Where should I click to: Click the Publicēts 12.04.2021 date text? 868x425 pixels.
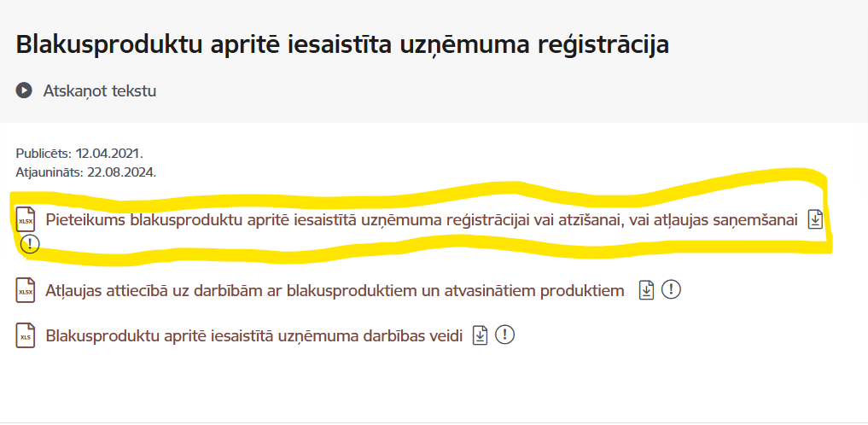pos(79,154)
